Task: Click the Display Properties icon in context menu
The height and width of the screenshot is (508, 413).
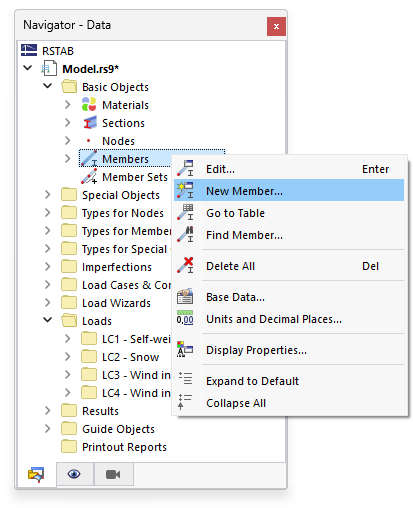Action: tap(185, 349)
